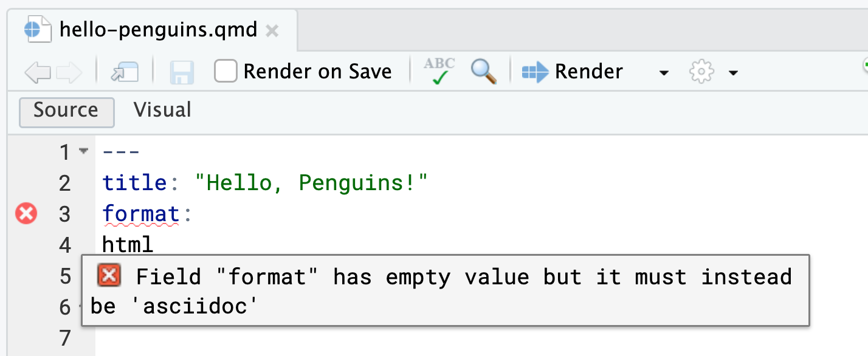Image resolution: width=868 pixels, height=356 pixels.
Task: Switch to the Visual editor mode
Action: (x=162, y=110)
